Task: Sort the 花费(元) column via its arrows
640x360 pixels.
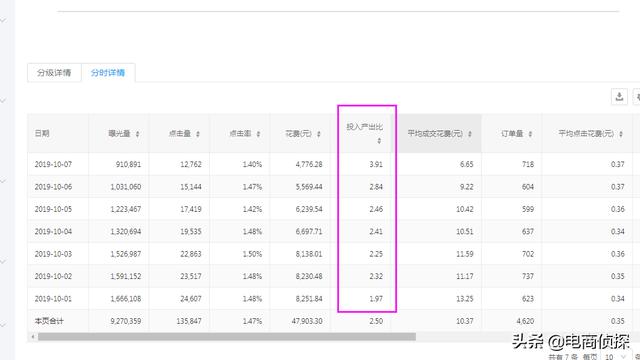Action: 319,134
